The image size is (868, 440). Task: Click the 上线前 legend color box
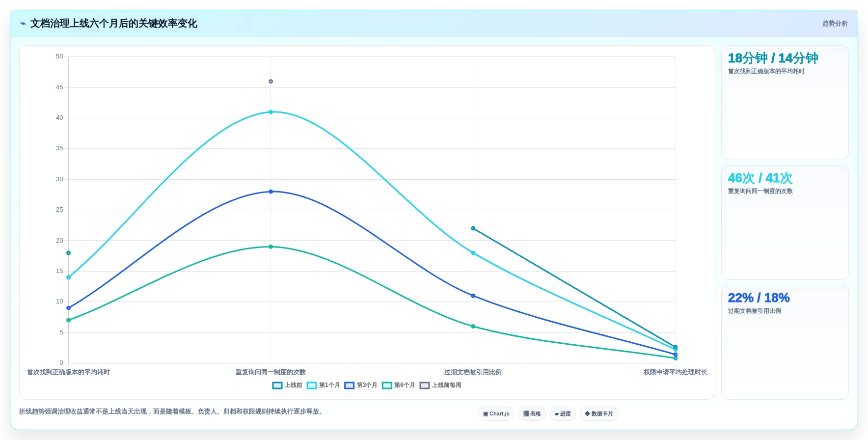(x=277, y=385)
